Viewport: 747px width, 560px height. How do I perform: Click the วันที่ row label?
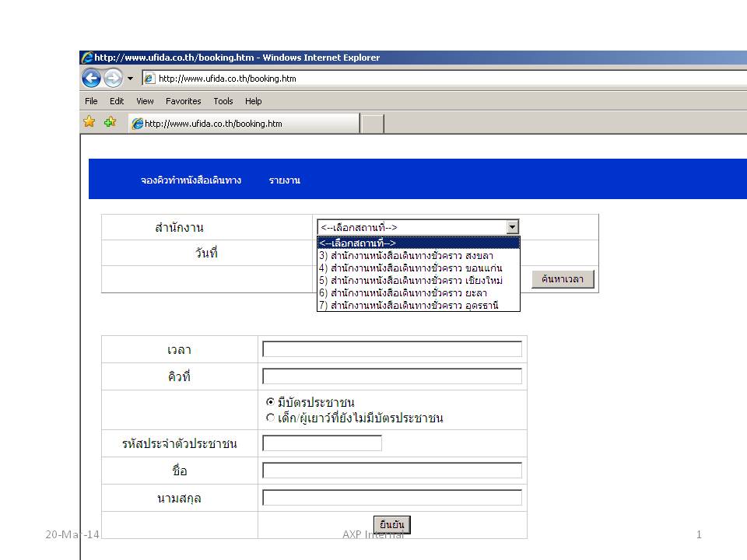tap(206, 253)
